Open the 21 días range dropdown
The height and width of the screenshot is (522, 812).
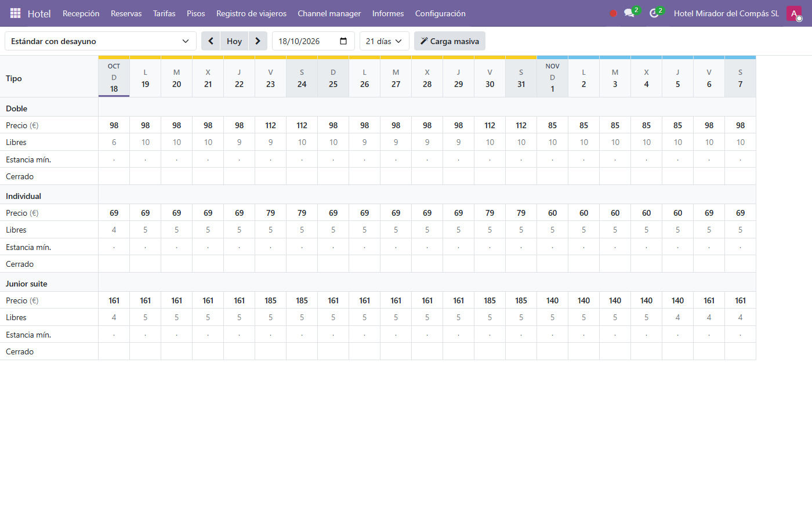point(385,41)
